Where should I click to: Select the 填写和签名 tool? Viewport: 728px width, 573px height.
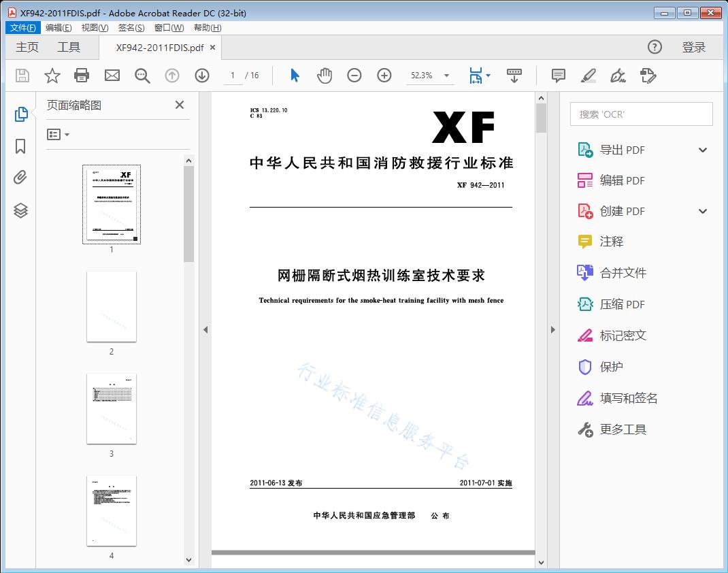coord(625,398)
